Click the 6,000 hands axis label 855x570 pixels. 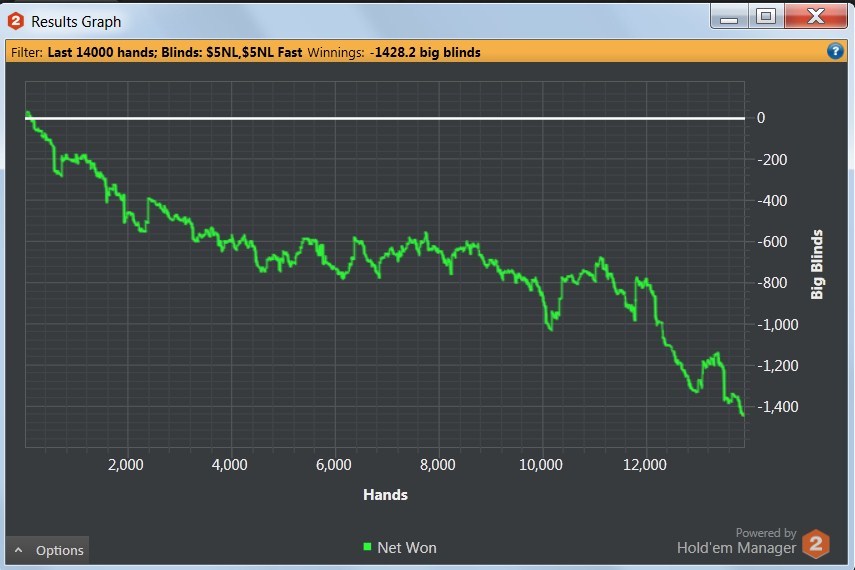[x=334, y=465]
